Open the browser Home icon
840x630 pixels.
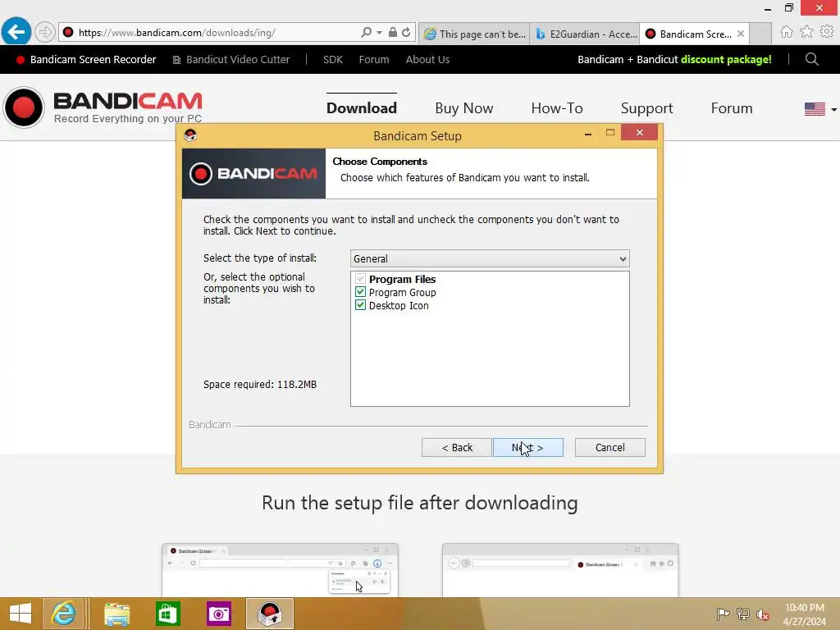[786, 32]
